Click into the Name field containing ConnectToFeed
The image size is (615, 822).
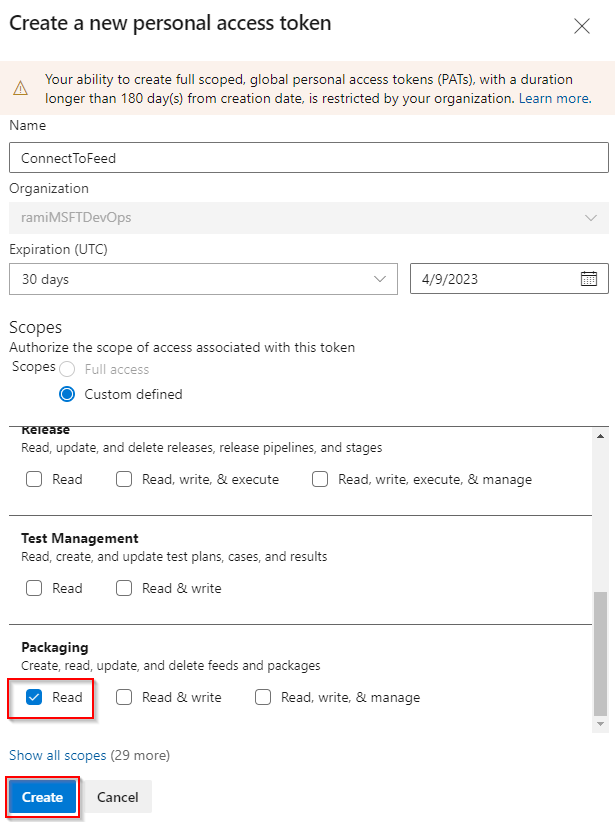pyautogui.click(x=309, y=157)
